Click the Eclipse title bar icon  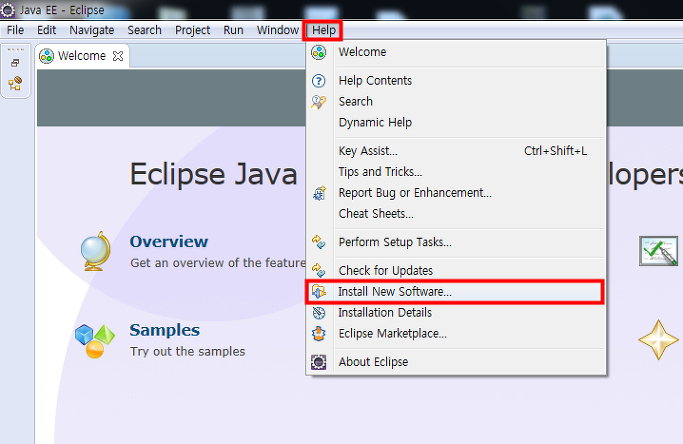(x=7, y=10)
